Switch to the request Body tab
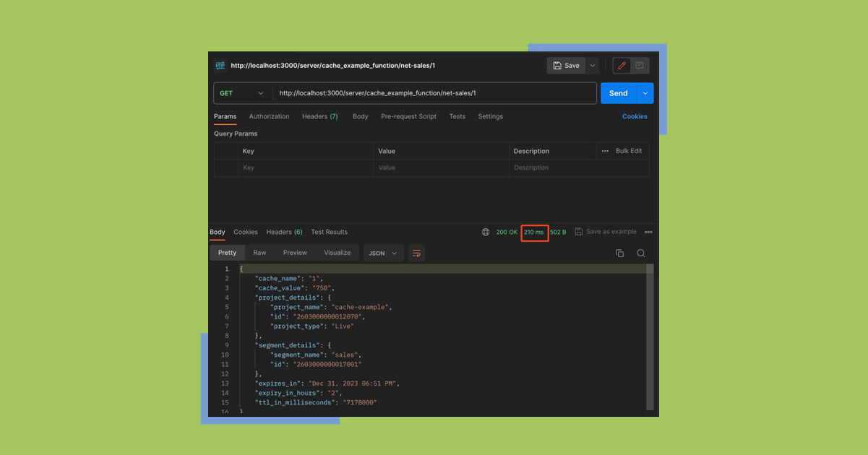868x455 pixels. 360,116
